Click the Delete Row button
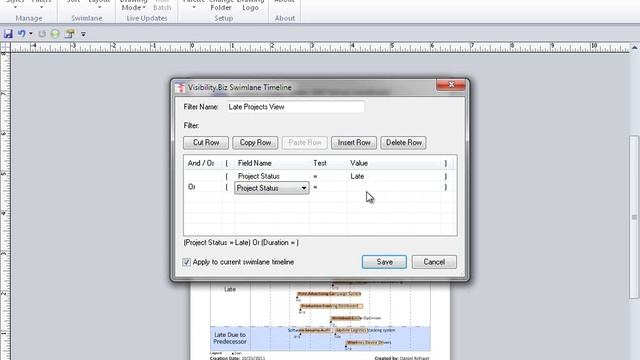This screenshot has height=360, width=640. (x=403, y=142)
